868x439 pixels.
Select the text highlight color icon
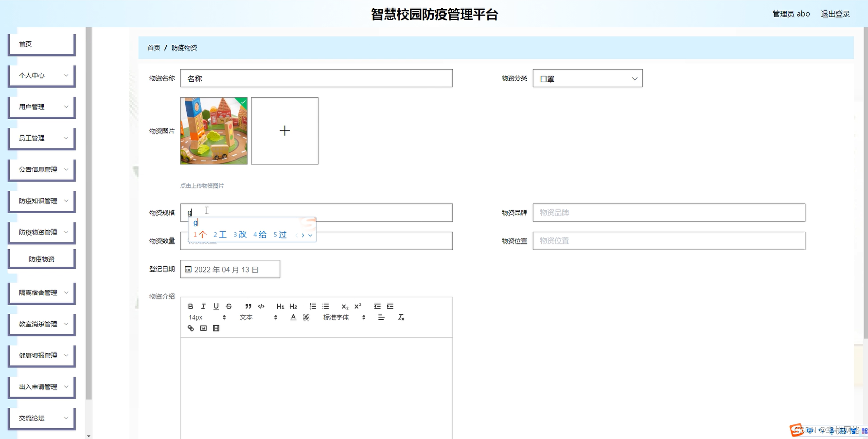tap(305, 317)
